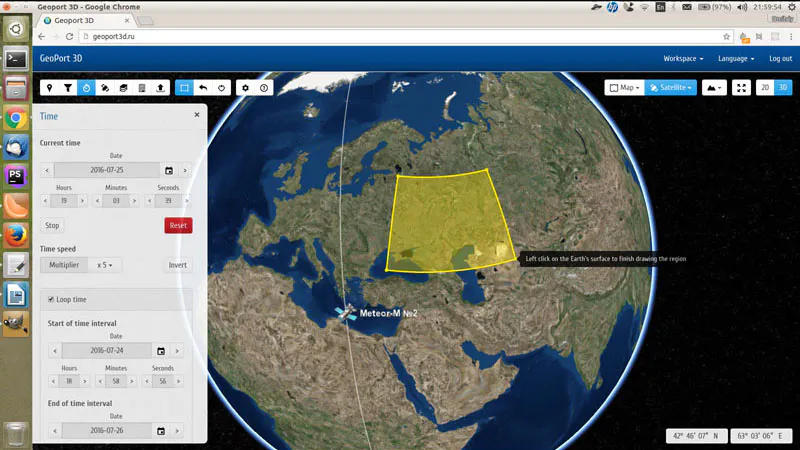This screenshot has width=800, height=450.
Task: Click the current date field 2016-07-25
Action: pyautogui.click(x=107, y=170)
